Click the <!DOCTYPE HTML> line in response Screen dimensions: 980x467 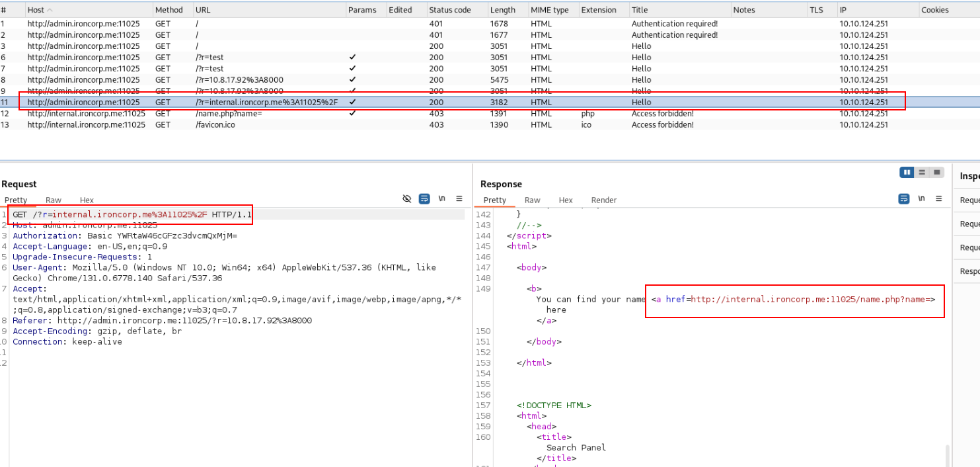click(x=554, y=405)
